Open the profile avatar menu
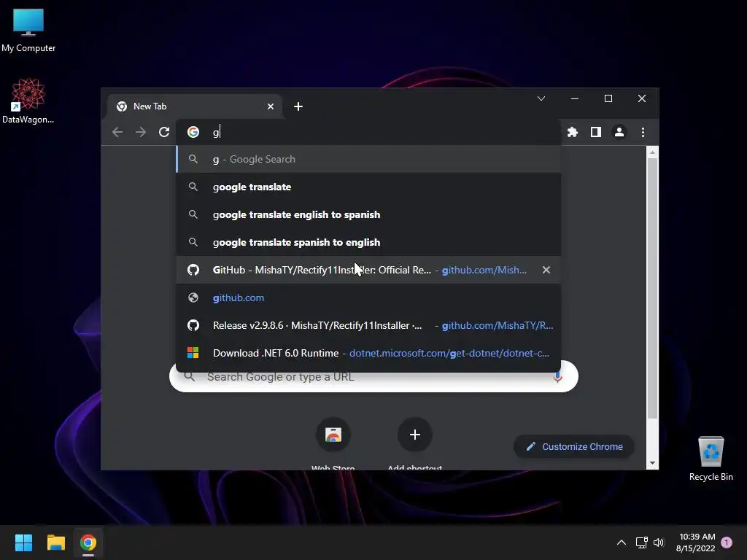Image resolution: width=747 pixels, height=560 pixels. [x=619, y=132]
